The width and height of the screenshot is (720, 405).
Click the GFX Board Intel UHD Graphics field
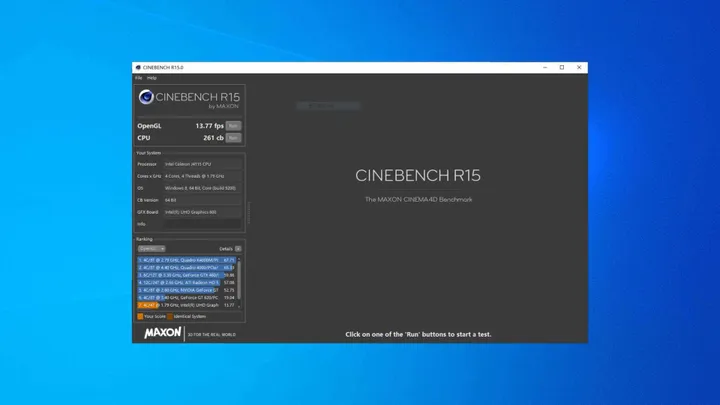[x=202, y=212]
